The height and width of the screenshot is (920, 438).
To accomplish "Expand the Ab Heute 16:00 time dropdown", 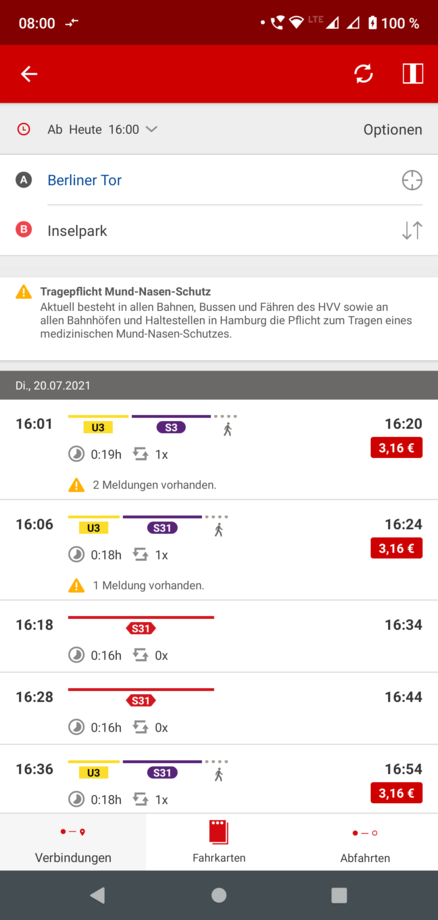I will coord(103,129).
